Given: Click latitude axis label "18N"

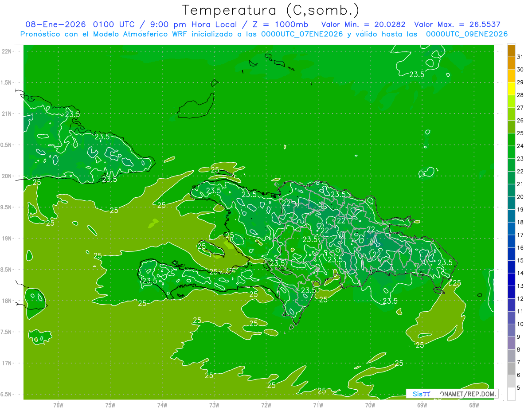Looking at the screenshot, I should pyautogui.click(x=7, y=301).
